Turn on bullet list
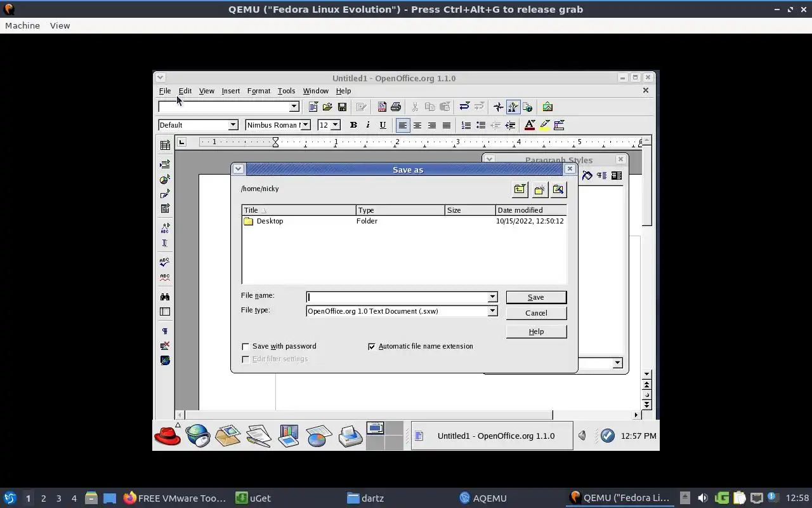 (481, 125)
